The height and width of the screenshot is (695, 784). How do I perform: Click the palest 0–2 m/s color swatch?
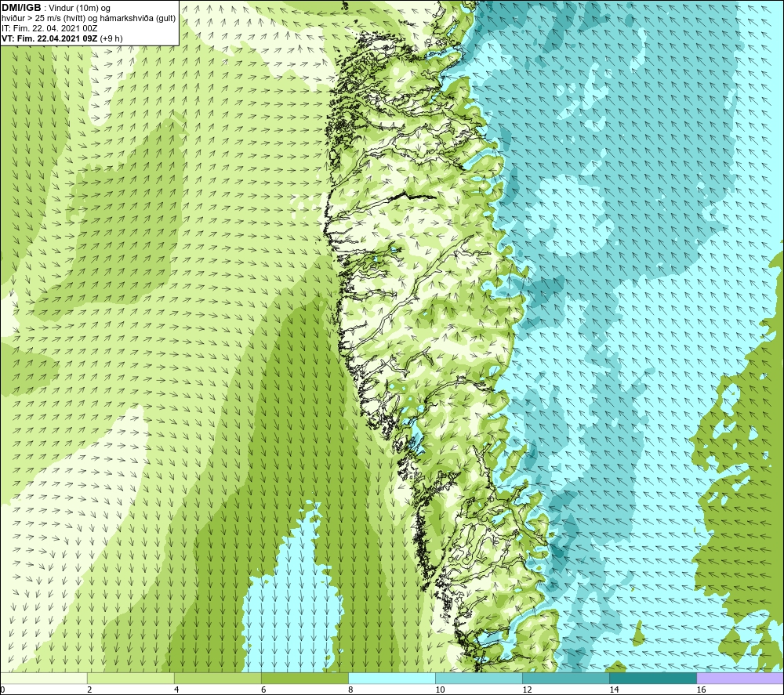(44, 679)
